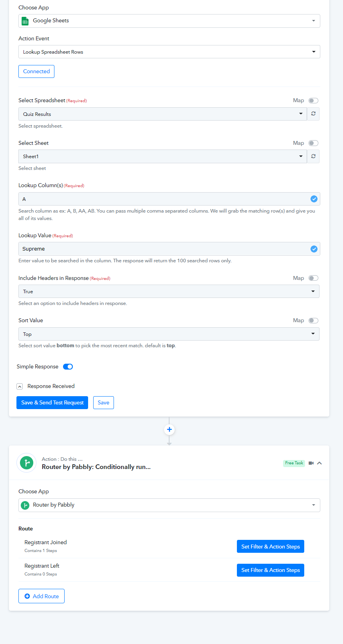This screenshot has height=644, width=343.
Task: Click the blue checkmark in Lookup Column field
Action: click(x=314, y=199)
